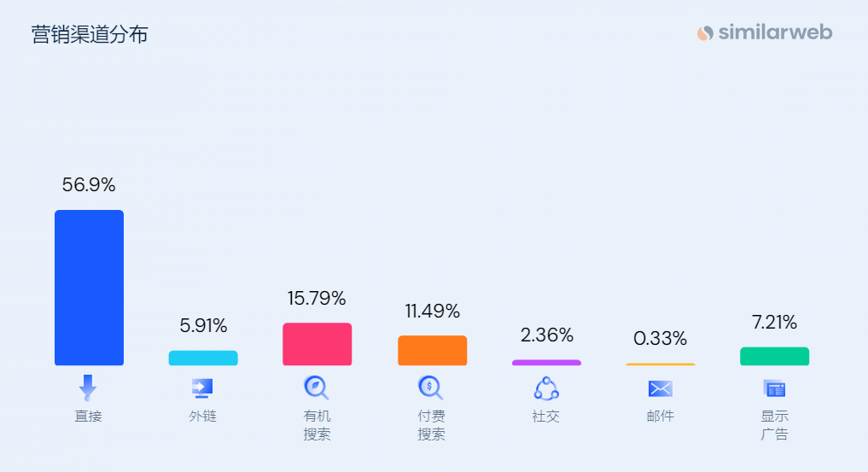Click the 付费搜索 channel label
The image size is (868, 472).
point(431,425)
